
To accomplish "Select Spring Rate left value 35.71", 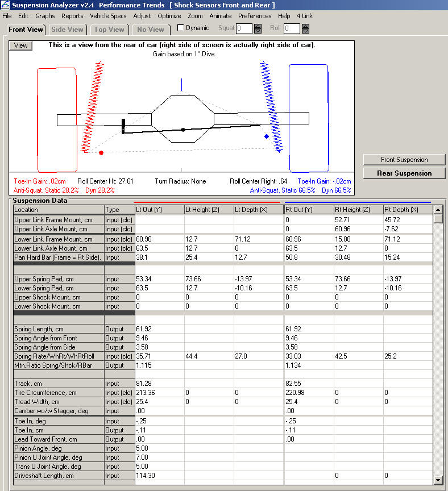I will 159,356.
